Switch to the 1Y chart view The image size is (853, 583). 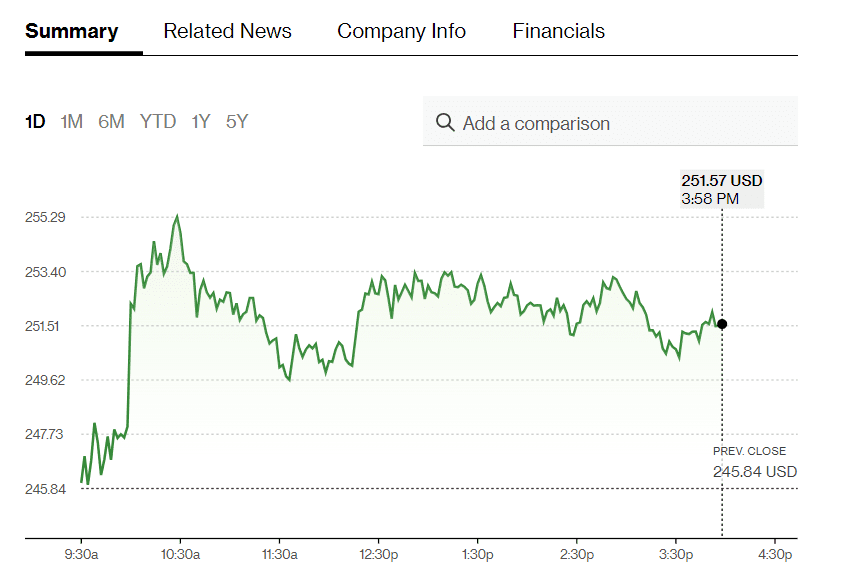(x=200, y=121)
